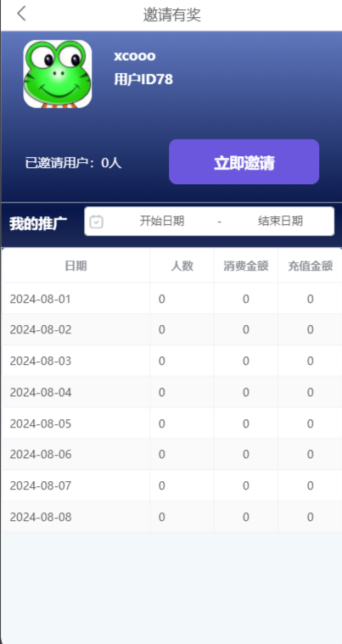Click 人数 value in 2024-08-01 row

(162, 299)
